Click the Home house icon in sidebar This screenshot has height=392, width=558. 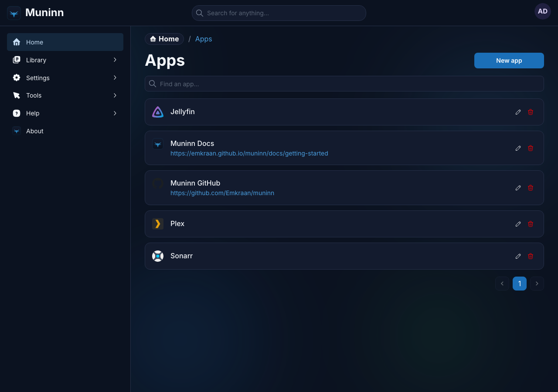(17, 42)
